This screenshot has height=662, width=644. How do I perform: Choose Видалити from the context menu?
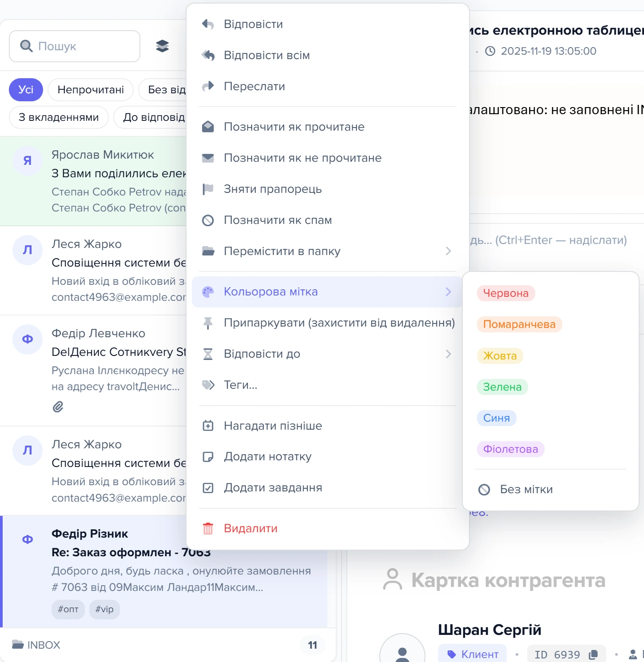click(x=328, y=528)
